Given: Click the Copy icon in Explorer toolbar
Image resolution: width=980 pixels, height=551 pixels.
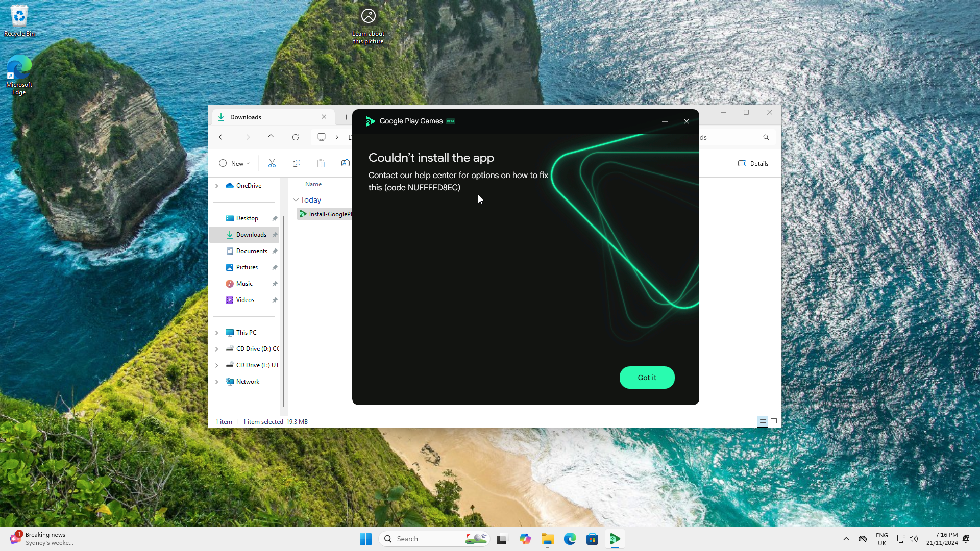Looking at the screenshot, I should (x=297, y=163).
